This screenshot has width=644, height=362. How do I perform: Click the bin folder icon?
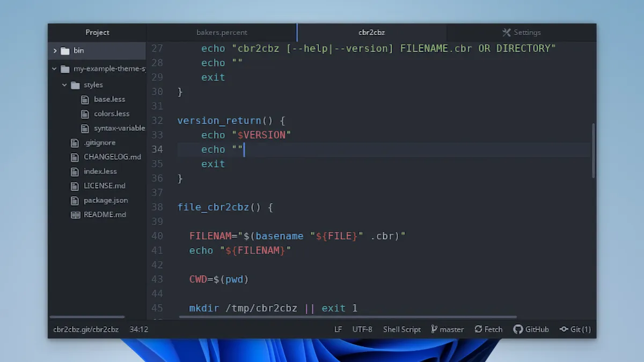coord(65,50)
